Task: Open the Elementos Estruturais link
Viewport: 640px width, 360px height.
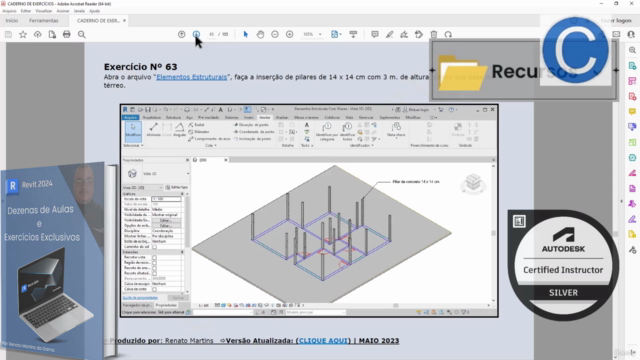Action: (x=191, y=77)
